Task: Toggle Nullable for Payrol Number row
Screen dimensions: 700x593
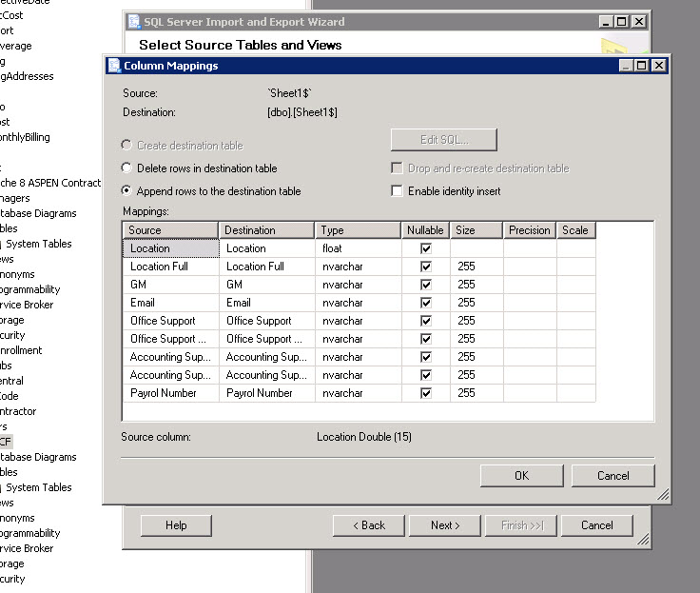Action: tap(426, 393)
